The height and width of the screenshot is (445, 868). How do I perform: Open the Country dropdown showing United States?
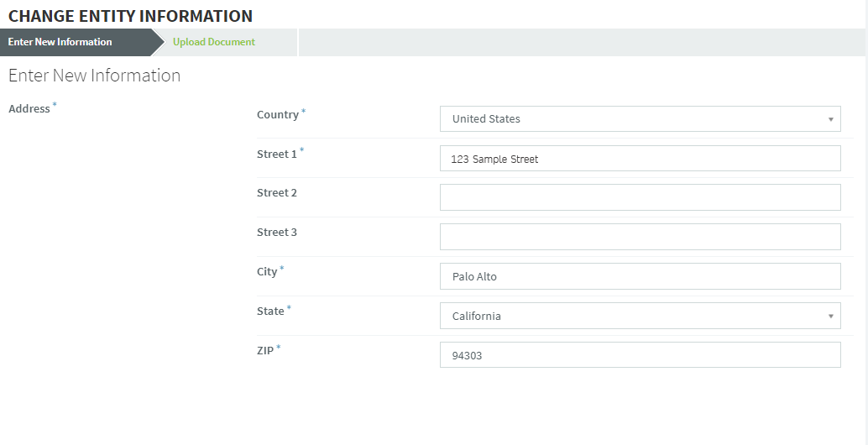pyautogui.click(x=640, y=119)
